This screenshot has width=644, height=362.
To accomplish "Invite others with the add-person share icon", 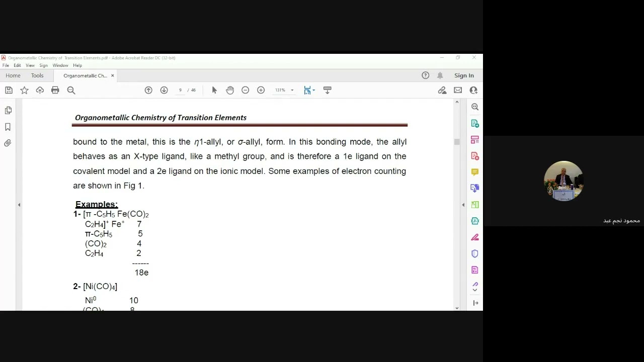I will [473, 90].
